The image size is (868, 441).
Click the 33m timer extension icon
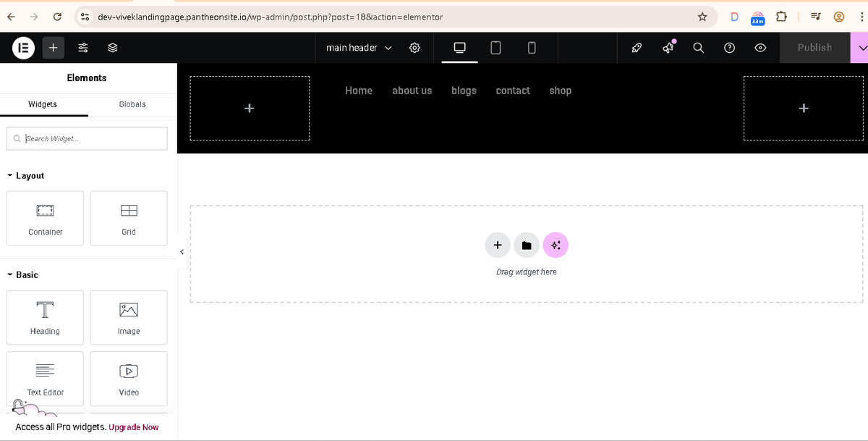(757, 17)
